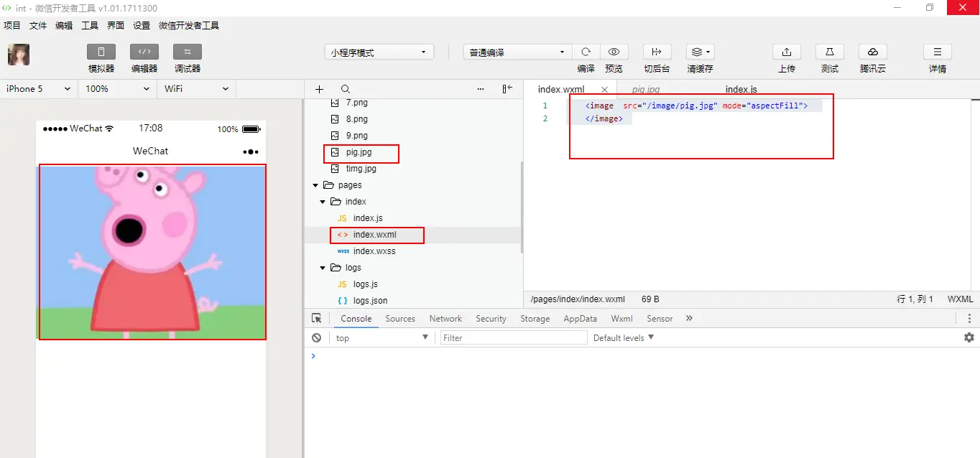Show more devtools tabs chevron

[689, 318]
